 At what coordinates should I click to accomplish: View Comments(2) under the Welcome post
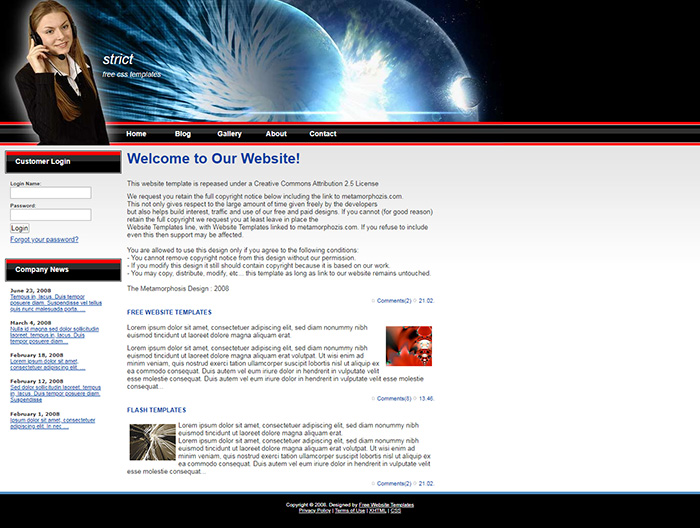click(394, 301)
